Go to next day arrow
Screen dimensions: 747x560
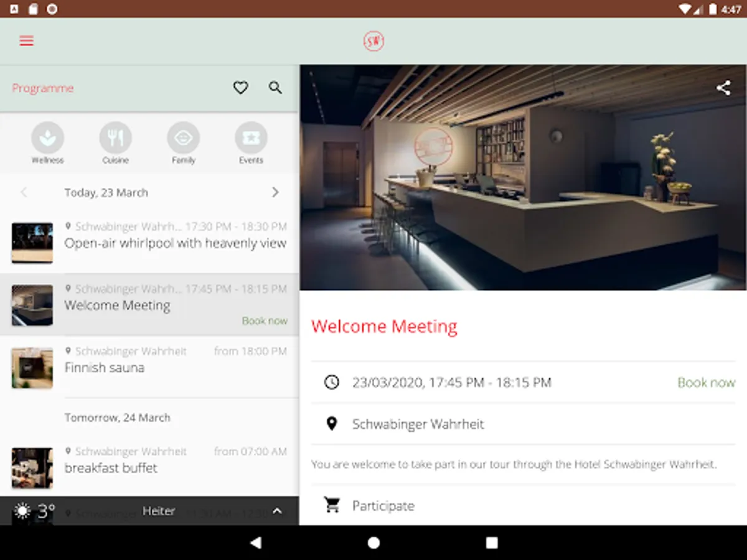tap(275, 192)
